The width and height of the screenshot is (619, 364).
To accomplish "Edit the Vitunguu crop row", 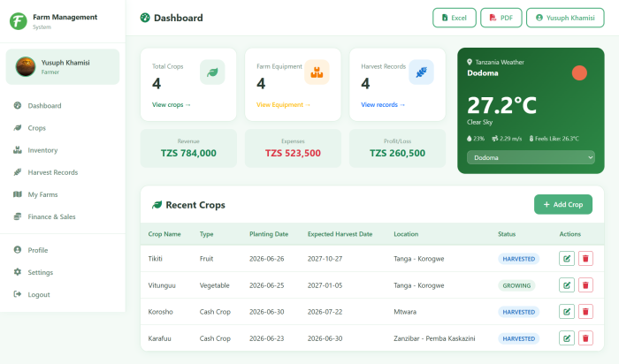I will 567,285.
